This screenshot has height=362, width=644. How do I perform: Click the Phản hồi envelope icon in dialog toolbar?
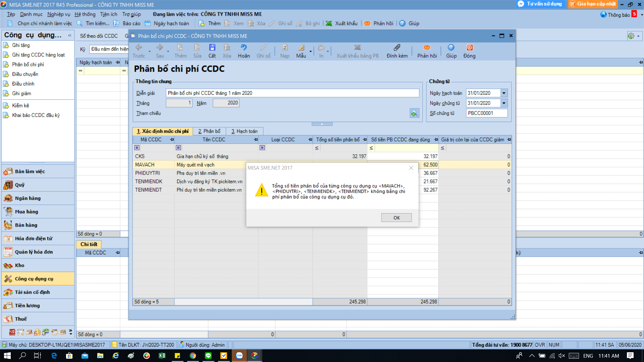tap(427, 48)
